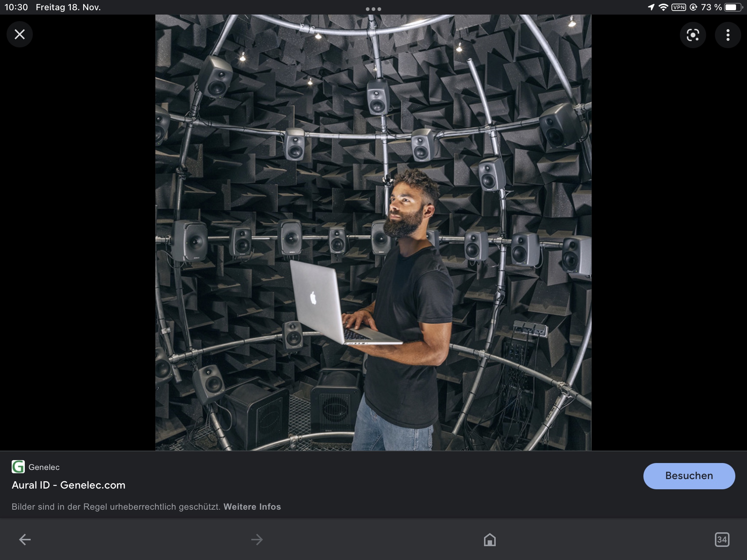Tap the copyright notice text
Screen dimensions: 747x560
tap(116, 507)
